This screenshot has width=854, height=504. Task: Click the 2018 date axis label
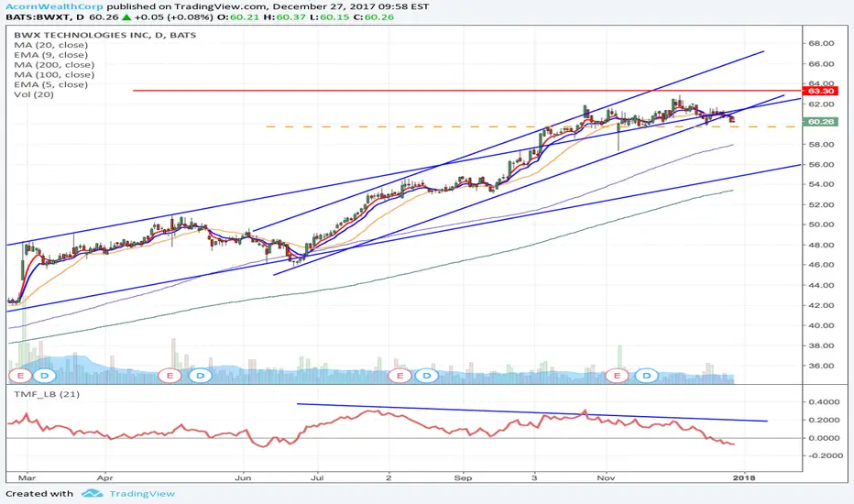pyautogui.click(x=744, y=477)
